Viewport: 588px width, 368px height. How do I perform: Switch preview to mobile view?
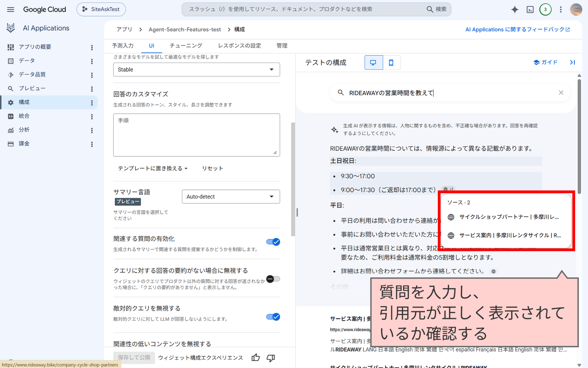point(391,62)
